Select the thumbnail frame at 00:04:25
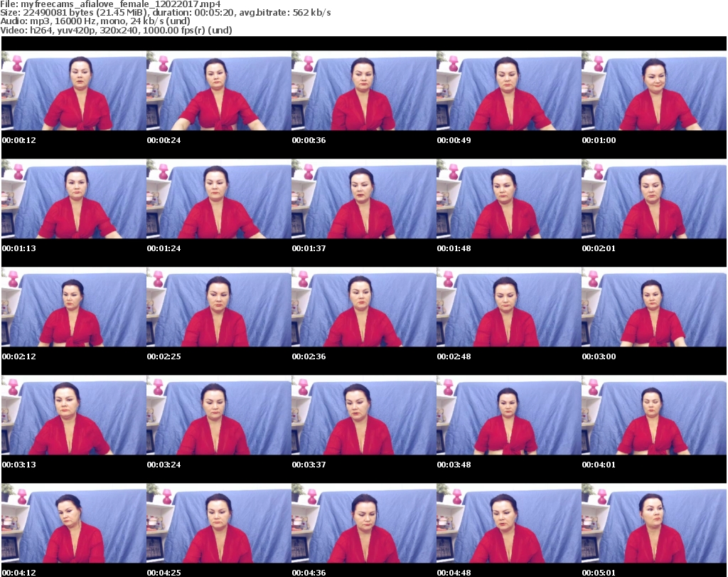The image size is (728, 577). [x=219, y=524]
